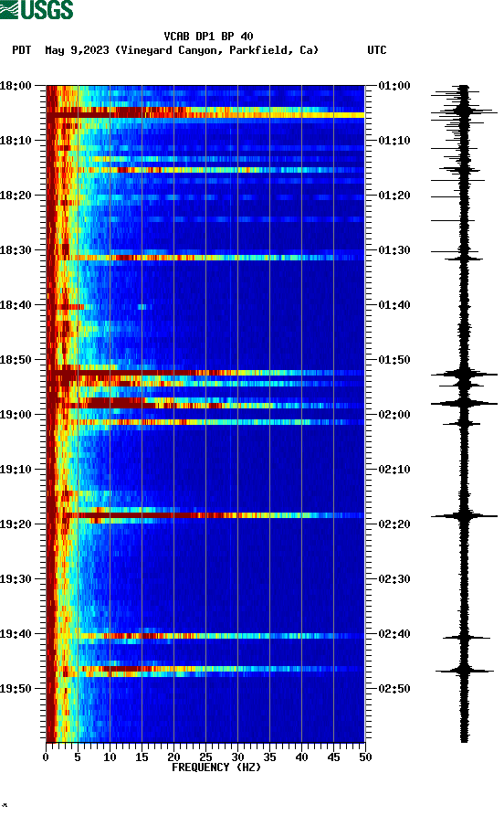The width and height of the screenshot is (504, 815).
Task: Click the 02:50 UTC time label
Action: click(x=394, y=689)
